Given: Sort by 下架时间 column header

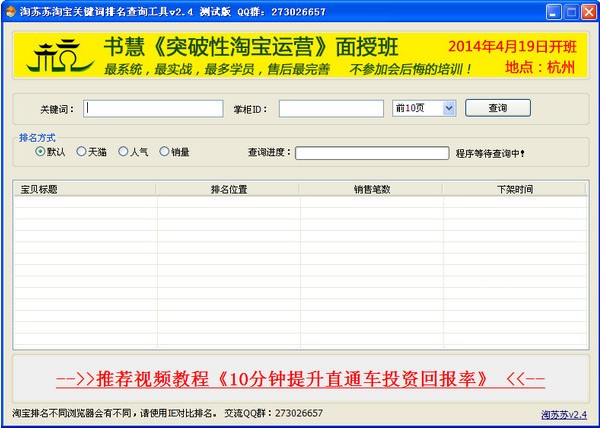Looking at the screenshot, I should (515, 189).
